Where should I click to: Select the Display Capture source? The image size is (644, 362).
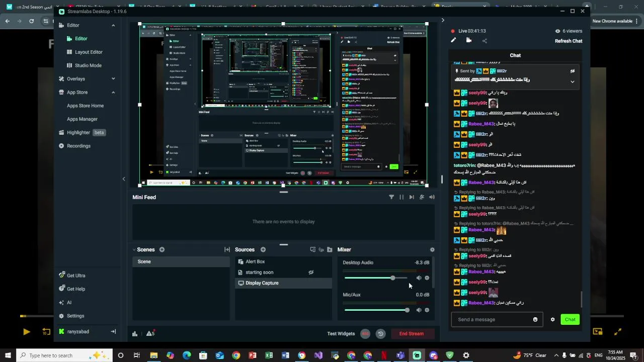coord(284,283)
